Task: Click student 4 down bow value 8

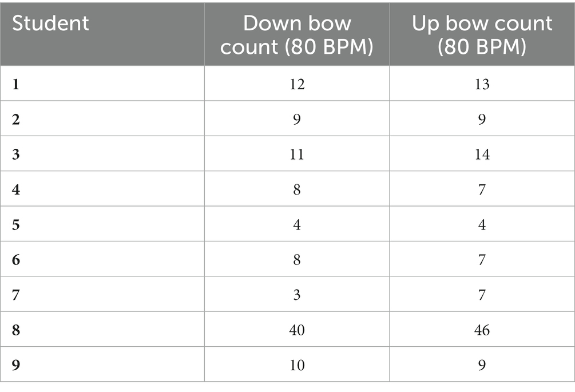Action: click(297, 189)
